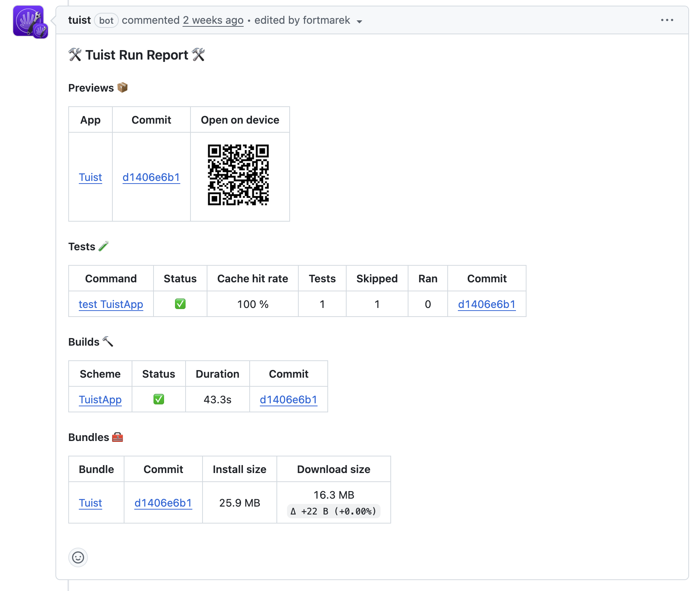Open the TuistApp build scheme link

click(100, 400)
